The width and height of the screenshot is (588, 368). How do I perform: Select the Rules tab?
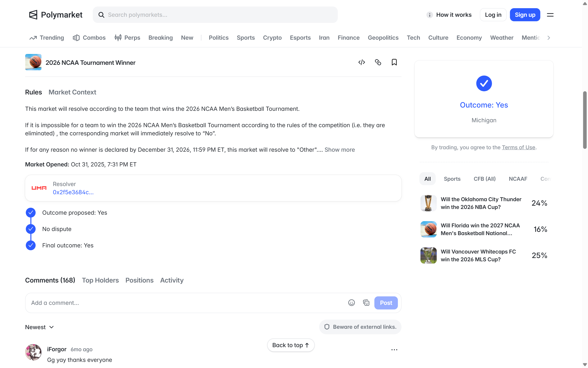(33, 92)
